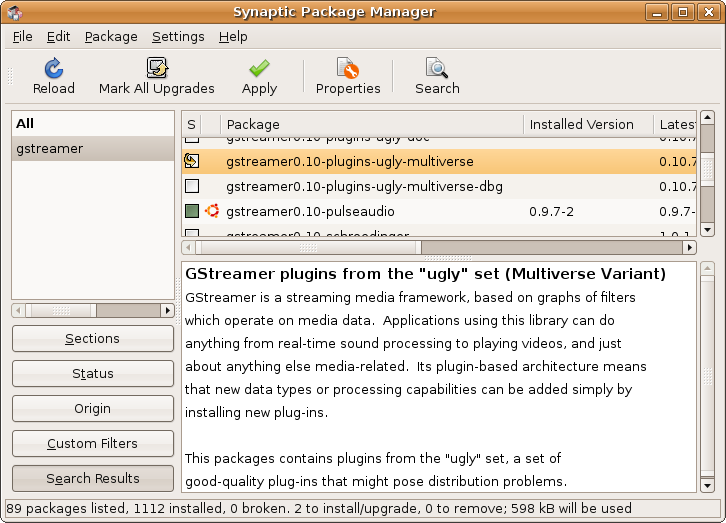The image size is (726, 523).
Task: Click description pane scroll down arrow
Action: [707, 486]
